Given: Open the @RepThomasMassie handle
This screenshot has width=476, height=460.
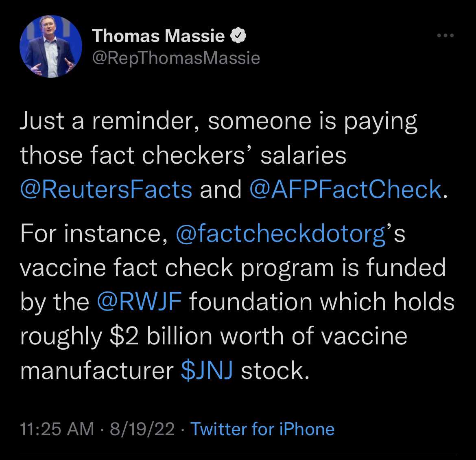Looking at the screenshot, I should point(176,58).
